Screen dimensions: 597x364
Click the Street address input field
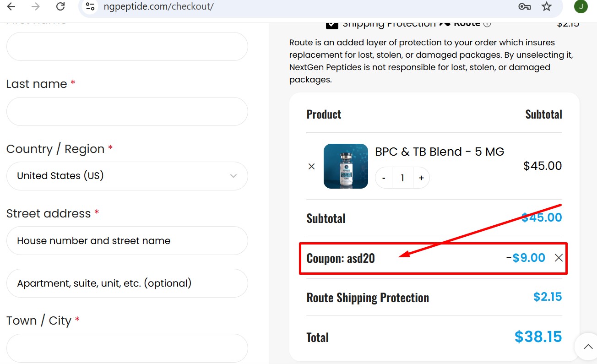tap(127, 240)
